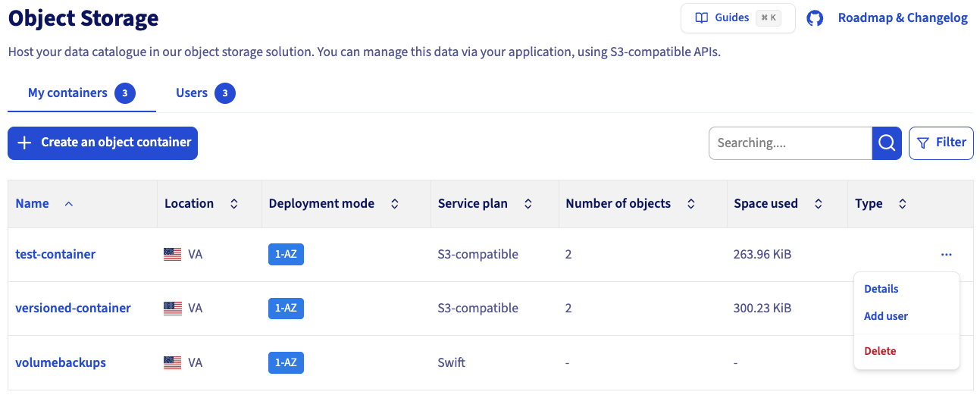Image resolution: width=980 pixels, height=395 pixels.
Task: Sort by Name using the column arrow
Action: (x=69, y=204)
